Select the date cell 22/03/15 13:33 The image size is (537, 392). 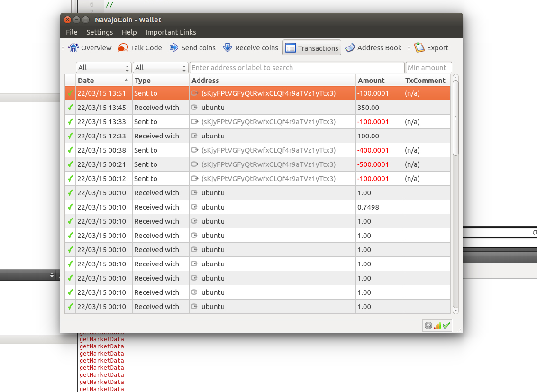click(x=104, y=121)
